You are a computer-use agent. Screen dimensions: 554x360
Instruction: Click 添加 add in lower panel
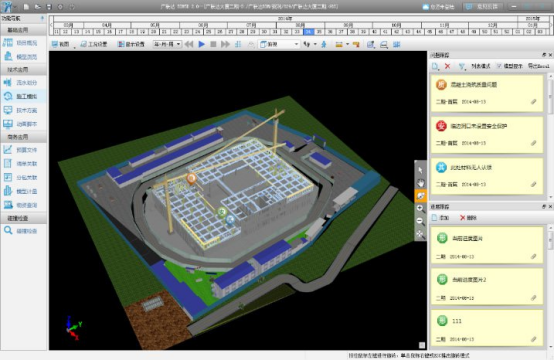[440, 218]
